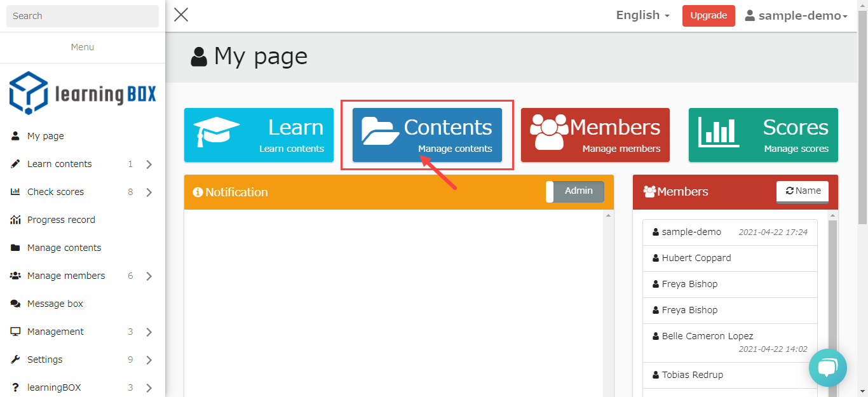
Task: Click the chat bubble support icon
Action: pos(827,368)
